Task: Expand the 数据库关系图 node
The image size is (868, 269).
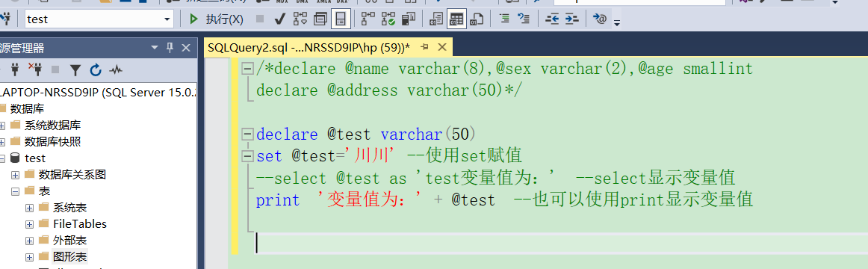Action: coord(16,175)
